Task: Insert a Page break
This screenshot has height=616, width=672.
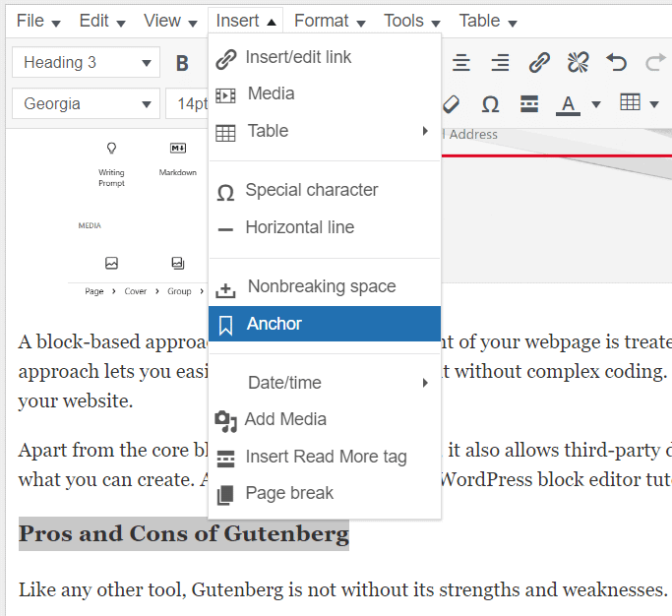Action: 325,493
